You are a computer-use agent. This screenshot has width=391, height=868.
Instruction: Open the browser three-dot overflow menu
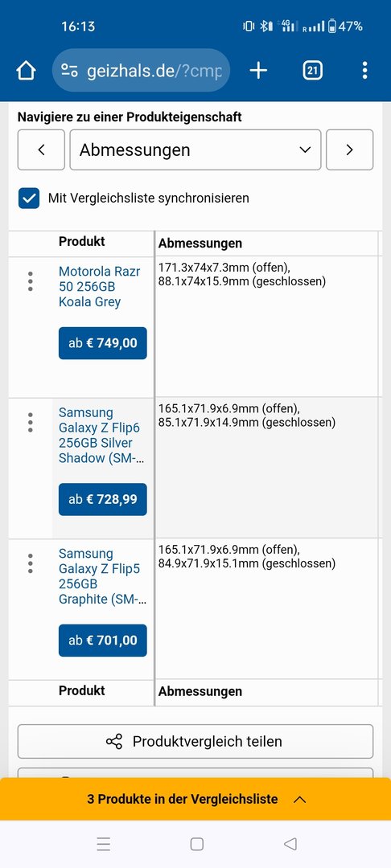[364, 70]
